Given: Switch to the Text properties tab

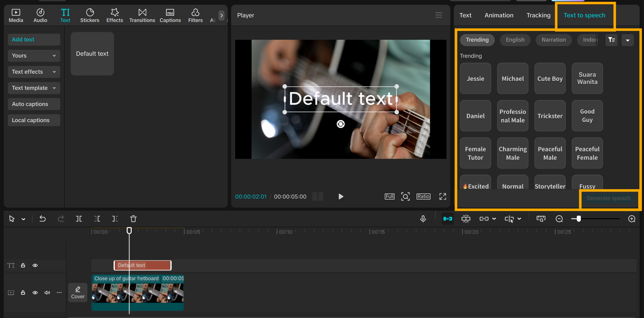Looking at the screenshot, I should point(465,15).
